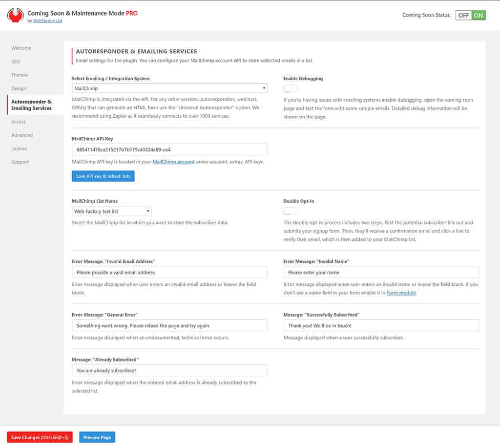500x448 pixels.
Task: Expand the MailChimp List Name dropdown
Action: [x=112, y=211]
